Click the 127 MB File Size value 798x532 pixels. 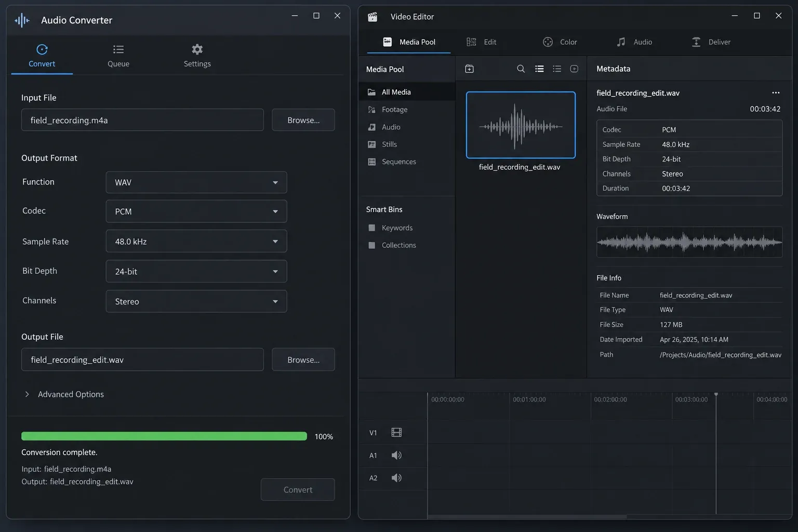pyautogui.click(x=671, y=325)
